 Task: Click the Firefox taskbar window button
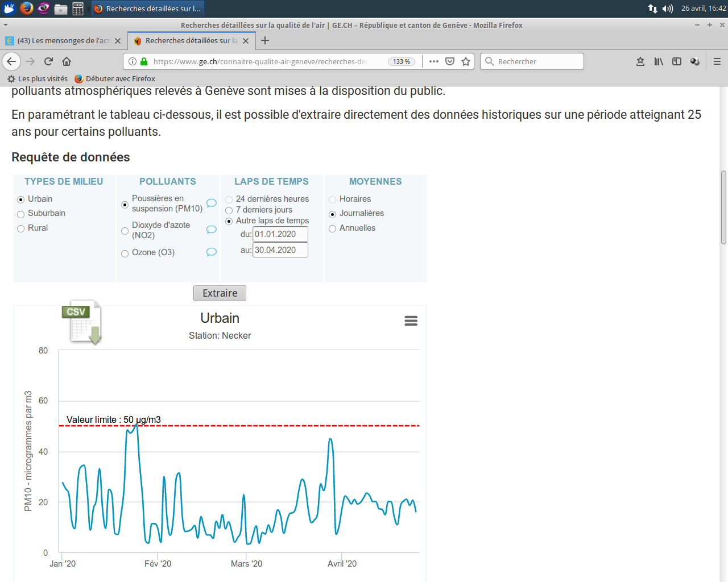click(x=147, y=9)
